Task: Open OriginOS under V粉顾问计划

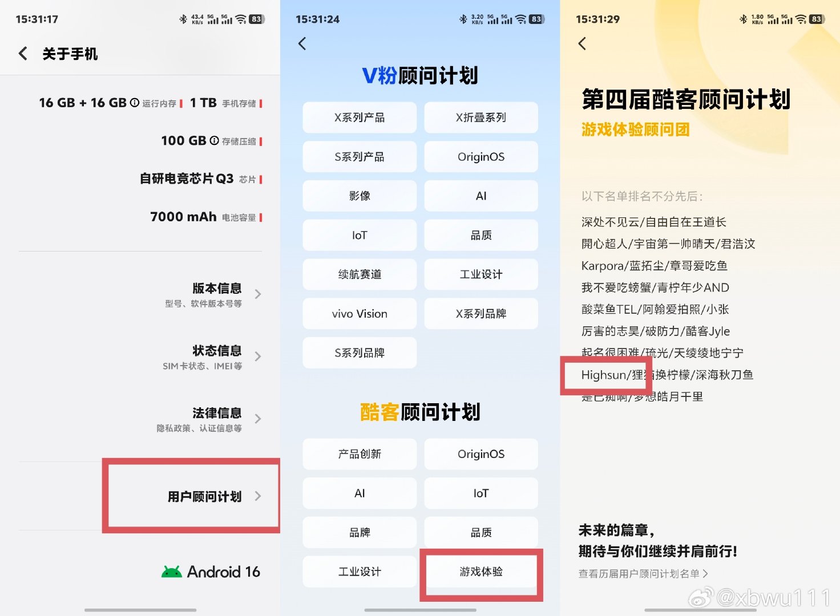Action: pos(481,157)
